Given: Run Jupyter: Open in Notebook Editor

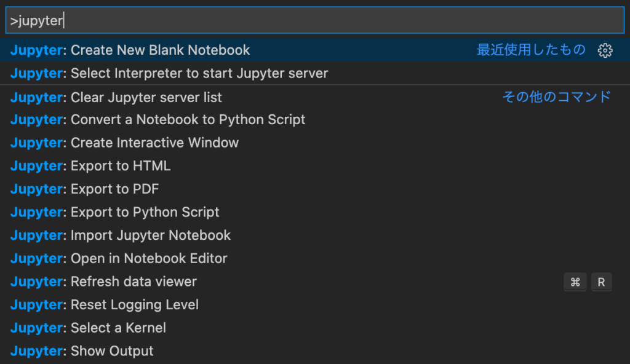Looking at the screenshot, I should 315,258.
